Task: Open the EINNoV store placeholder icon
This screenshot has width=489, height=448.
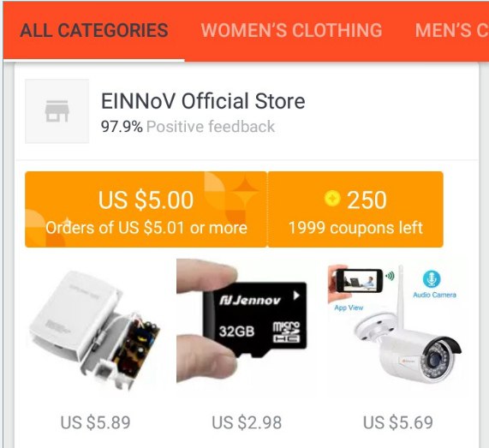Action: (x=57, y=111)
